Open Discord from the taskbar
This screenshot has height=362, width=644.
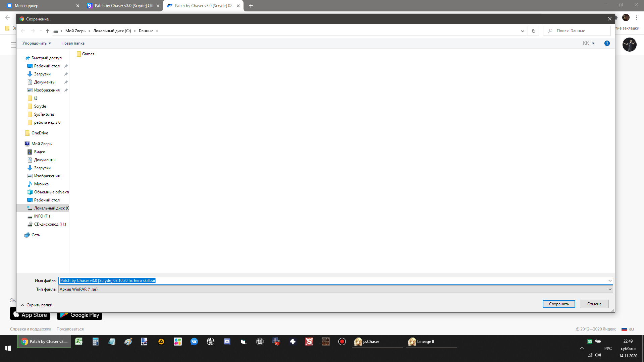tap(227, 342)
